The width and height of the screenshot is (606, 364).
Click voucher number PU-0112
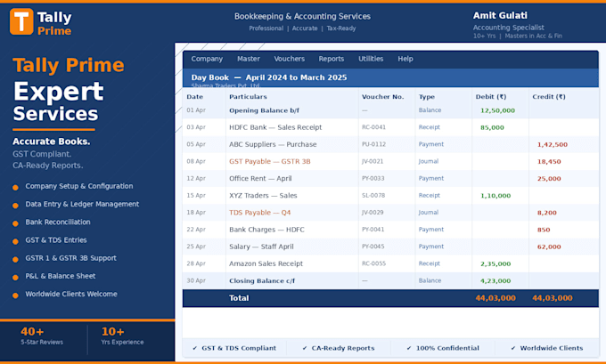coord(373,144)
